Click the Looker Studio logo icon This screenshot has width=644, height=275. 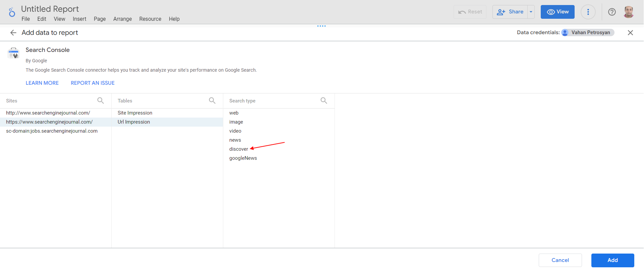click(x=12, y=12)
